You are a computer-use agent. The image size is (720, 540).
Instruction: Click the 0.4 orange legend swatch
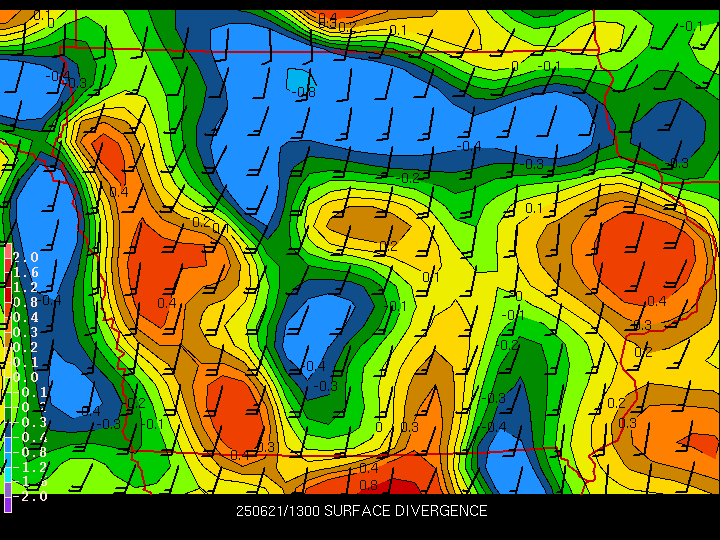coord(7,316)
